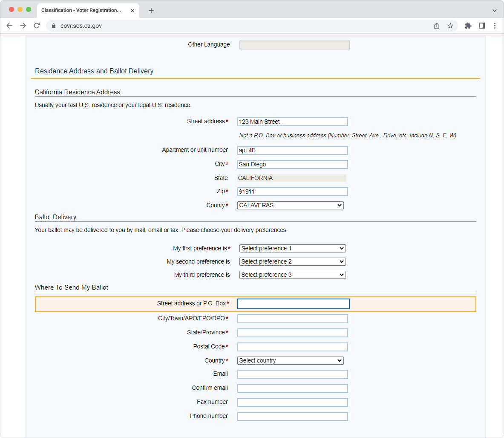Open the share page icon
Viewport: 504px width, 438px height.
pyautogui.click(x=437, y=26)
